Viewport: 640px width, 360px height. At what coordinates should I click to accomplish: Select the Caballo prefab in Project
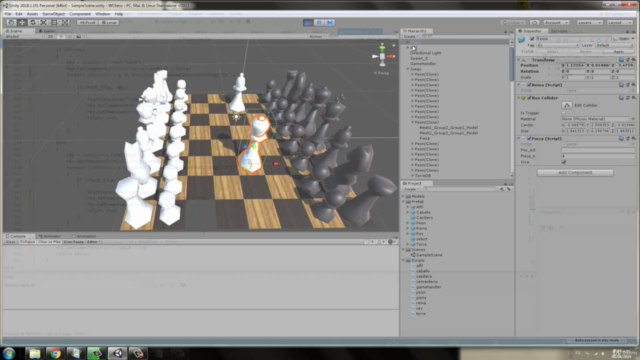click(423, 212)
